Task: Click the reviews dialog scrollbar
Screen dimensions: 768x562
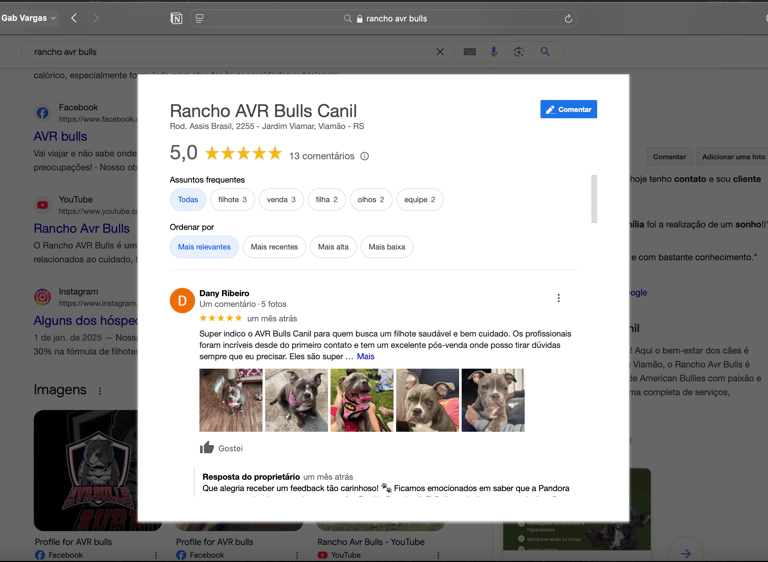Action: point(594,199)
